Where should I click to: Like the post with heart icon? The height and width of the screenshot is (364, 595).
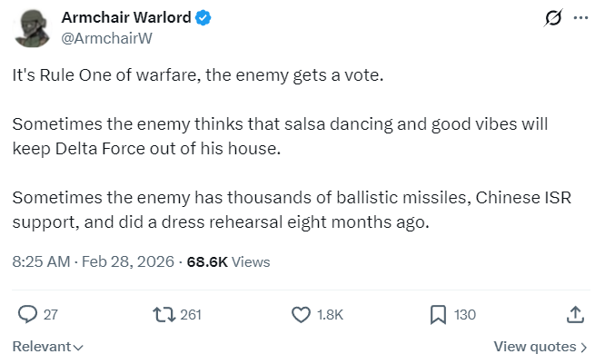click(302, 314)
